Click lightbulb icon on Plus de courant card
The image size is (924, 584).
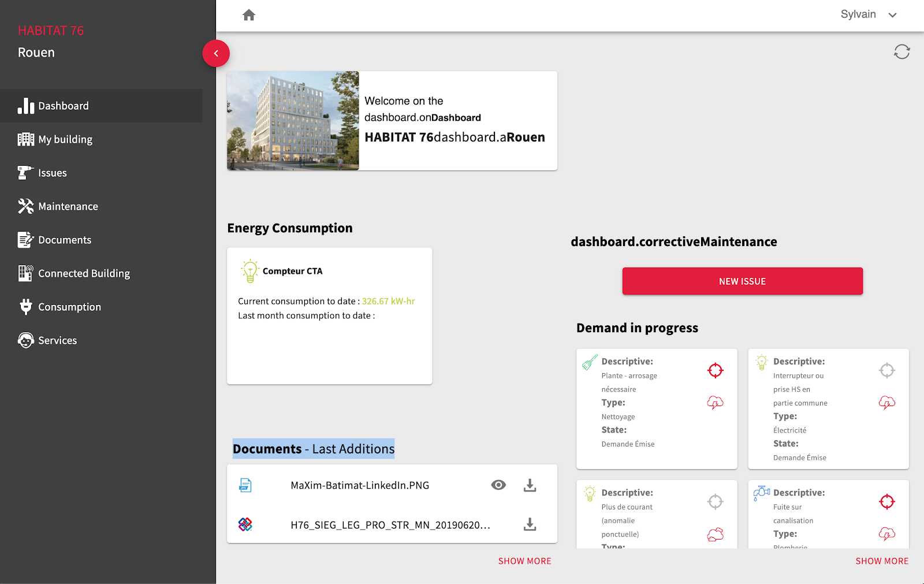(x=590, y=493)
